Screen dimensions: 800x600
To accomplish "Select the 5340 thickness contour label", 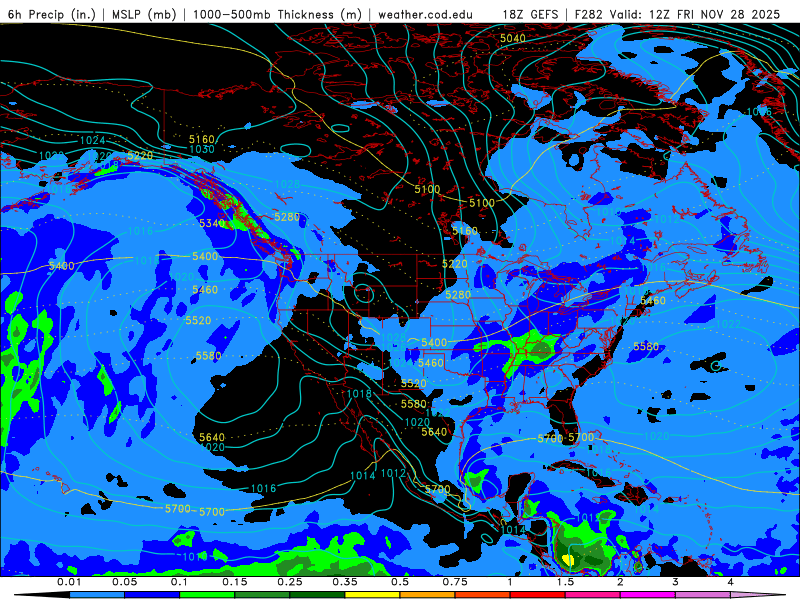I will (x=212, y=223).
